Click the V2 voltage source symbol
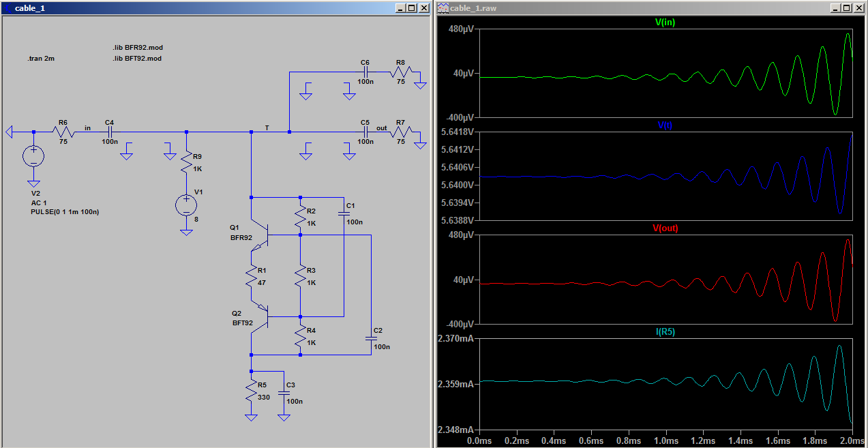868x448 pixels. click(33, 156)
